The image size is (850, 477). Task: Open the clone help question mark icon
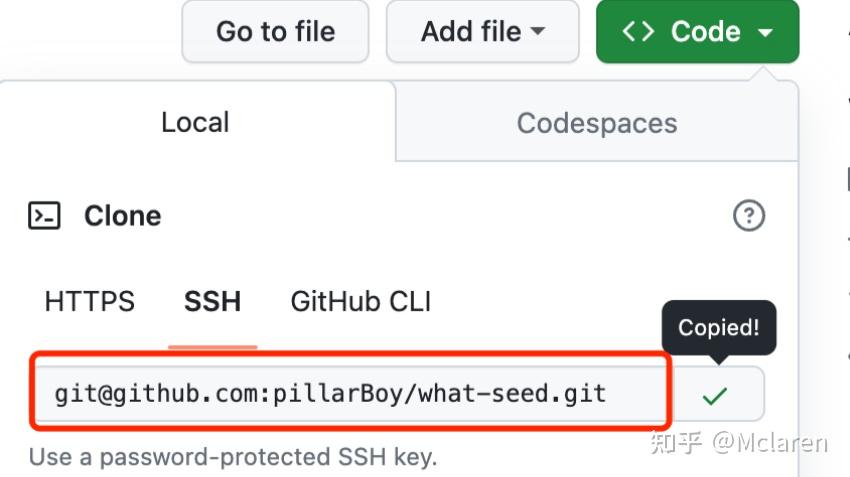click(x=749, y=216)
